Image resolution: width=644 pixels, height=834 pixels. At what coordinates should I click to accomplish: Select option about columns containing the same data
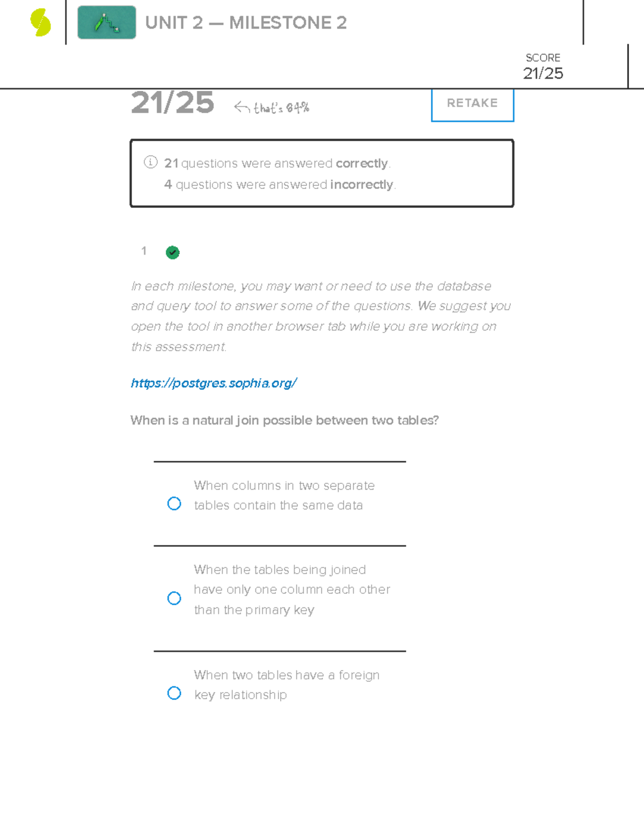[x=174, y=503]
